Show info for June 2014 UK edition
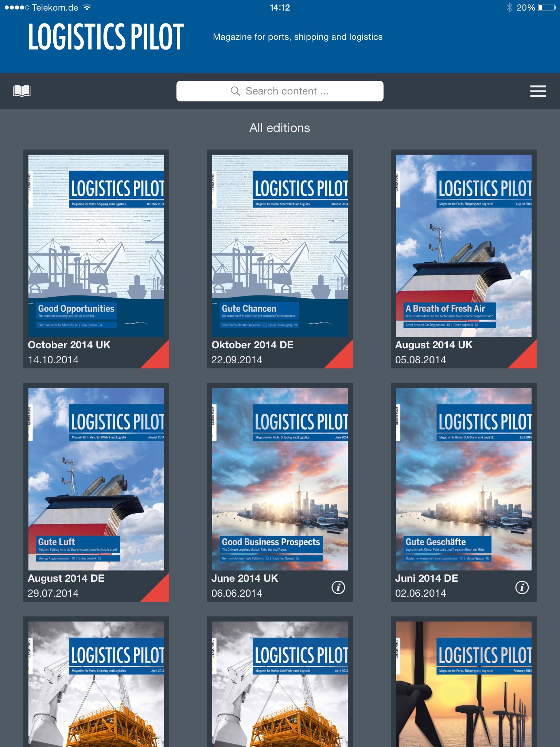 [338, 587]
